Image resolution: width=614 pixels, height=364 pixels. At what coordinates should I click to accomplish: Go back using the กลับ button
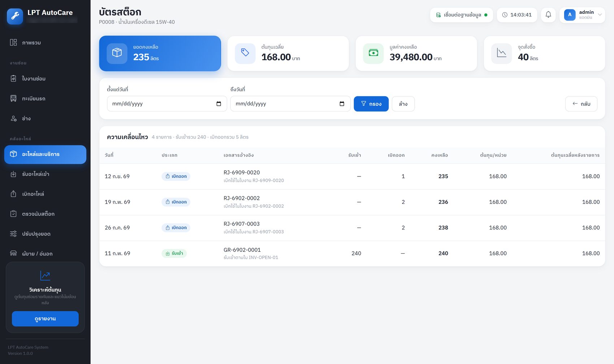581,104
